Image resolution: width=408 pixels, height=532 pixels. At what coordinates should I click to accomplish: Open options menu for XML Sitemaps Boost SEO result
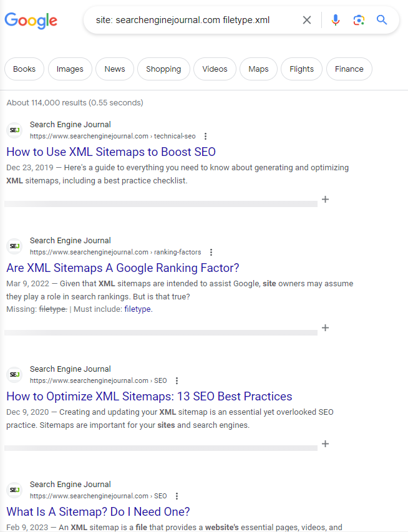point(205,136)
